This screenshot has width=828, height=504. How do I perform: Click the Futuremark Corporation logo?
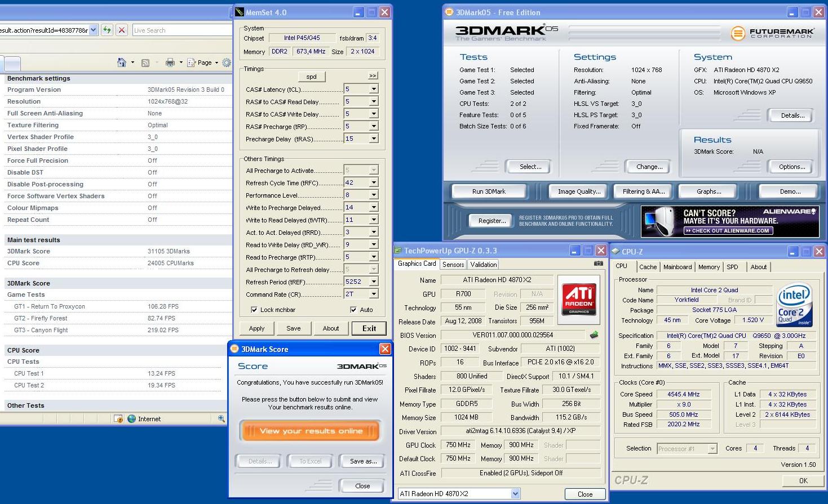pos(773,33)
